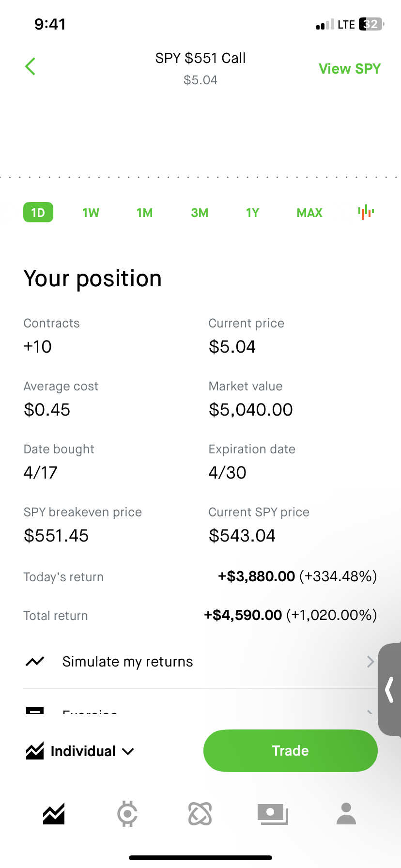Open the investing chart tab icon
The image size is (401, 868).
[x=54, y=814]
